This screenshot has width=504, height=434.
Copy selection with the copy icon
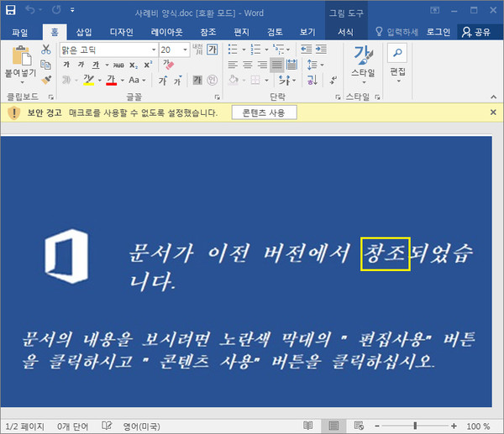pos(46,65)
